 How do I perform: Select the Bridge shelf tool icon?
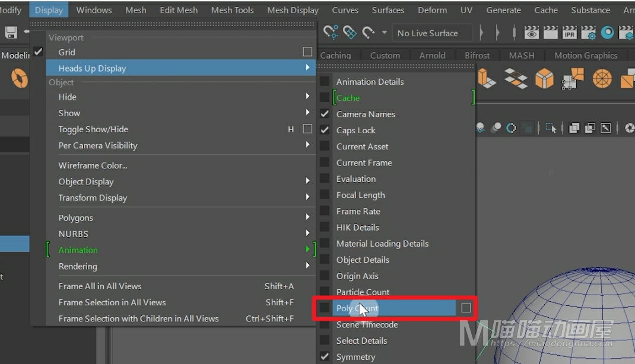(516, 78)
